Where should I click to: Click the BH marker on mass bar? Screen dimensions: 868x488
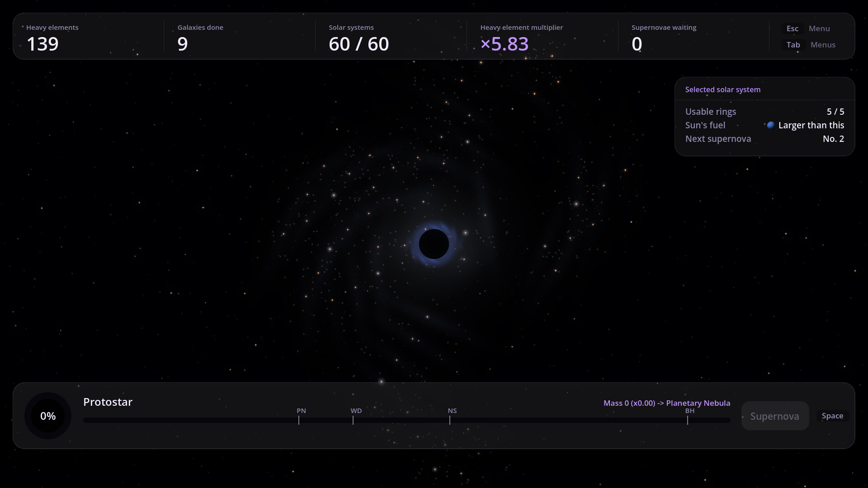pos(690,411)
